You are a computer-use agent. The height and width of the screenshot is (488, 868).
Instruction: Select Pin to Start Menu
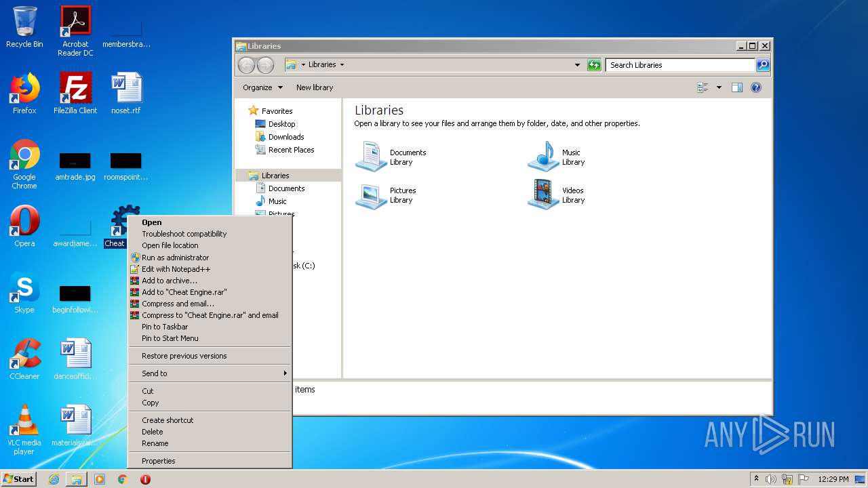pos(210,338)
